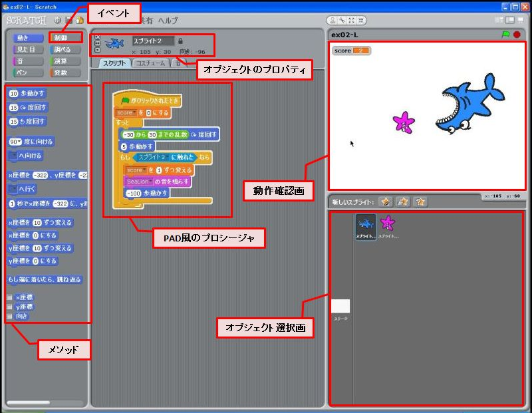Switch to full stage view icon
The image size is (532, 413).
pos(510,20)
